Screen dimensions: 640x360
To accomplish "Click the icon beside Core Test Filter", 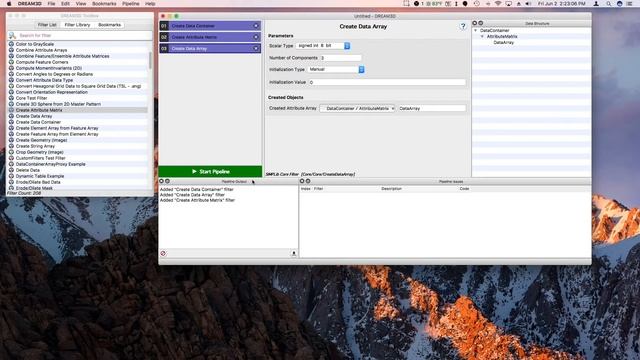I will click(11, 98).
